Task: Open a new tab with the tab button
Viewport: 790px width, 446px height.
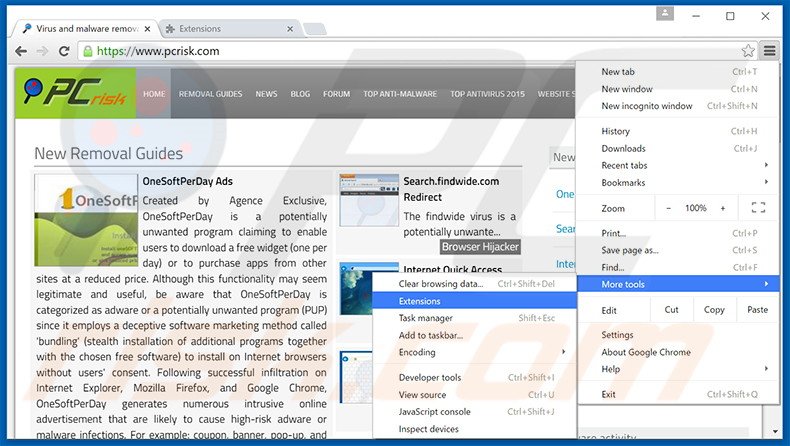Action: pyautogui.click(x=314, y=29)
